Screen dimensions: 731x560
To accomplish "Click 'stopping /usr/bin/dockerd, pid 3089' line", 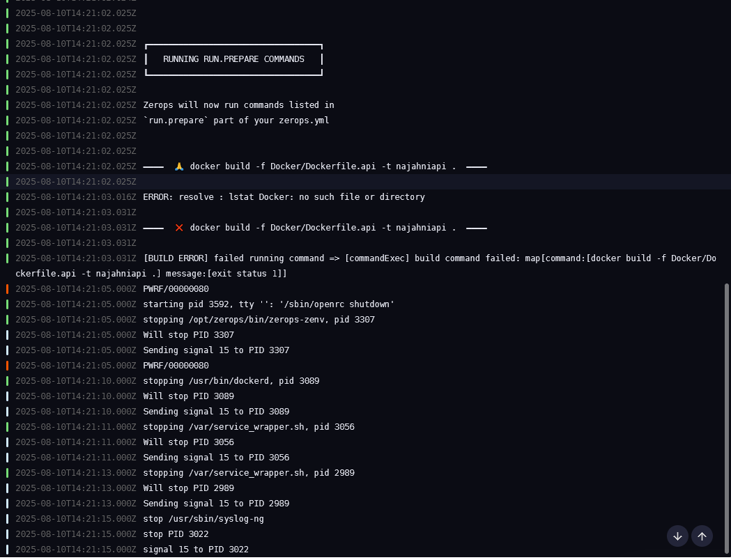I will (x=231, y=381).
